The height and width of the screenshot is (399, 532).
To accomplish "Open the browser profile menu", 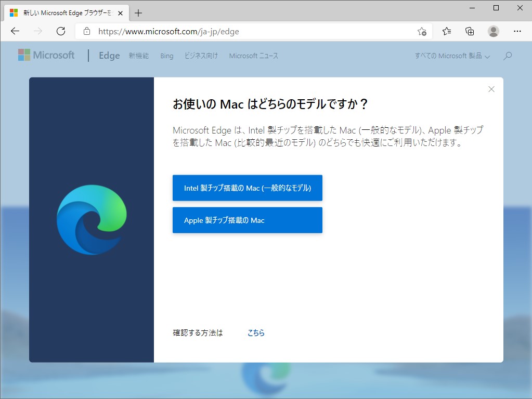I will tap(493, 31).
